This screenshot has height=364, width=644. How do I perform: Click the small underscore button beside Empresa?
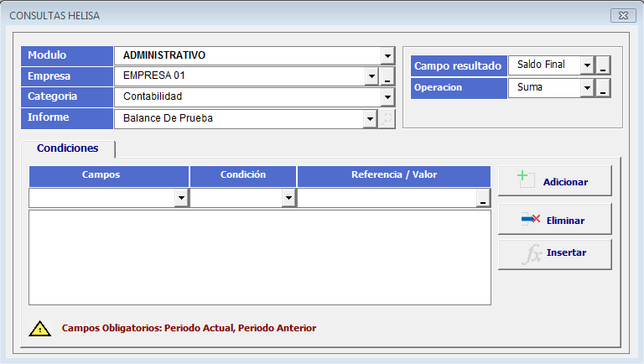(x=387, y=76)
